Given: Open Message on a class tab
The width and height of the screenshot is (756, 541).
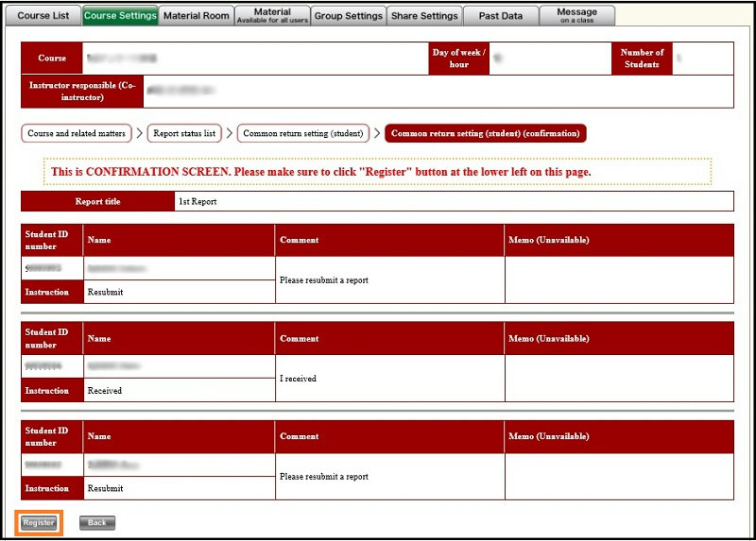Looking at the screenshot, I should [x=576, y=16].
